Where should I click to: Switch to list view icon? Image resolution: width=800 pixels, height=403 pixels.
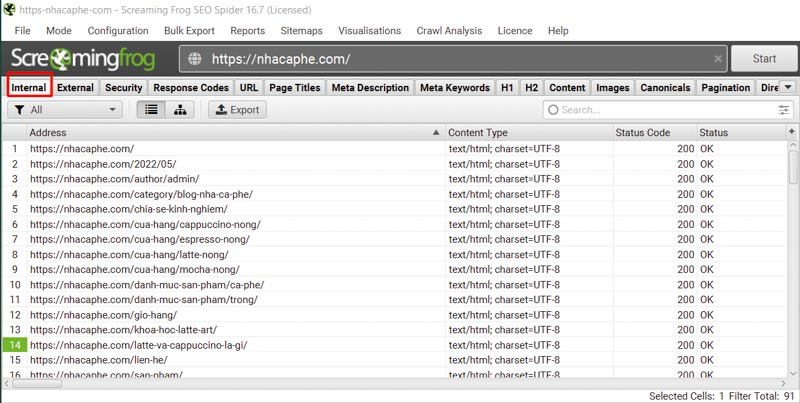point(151,110)
